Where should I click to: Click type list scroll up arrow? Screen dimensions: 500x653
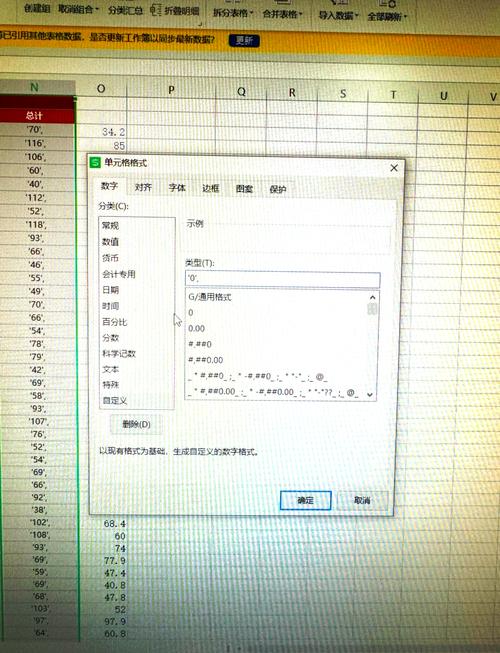[372, 297]
